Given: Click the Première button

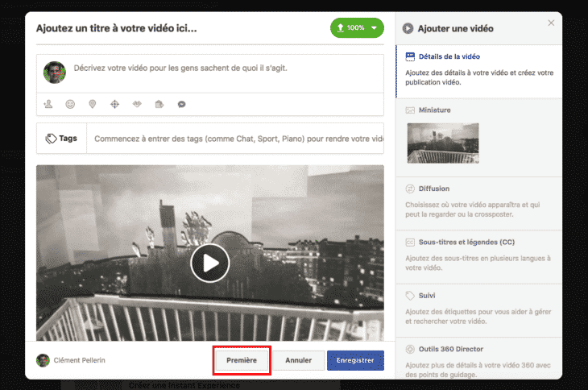Looking at the screenshot, I should pyautogui.click(x=242, y=360).
